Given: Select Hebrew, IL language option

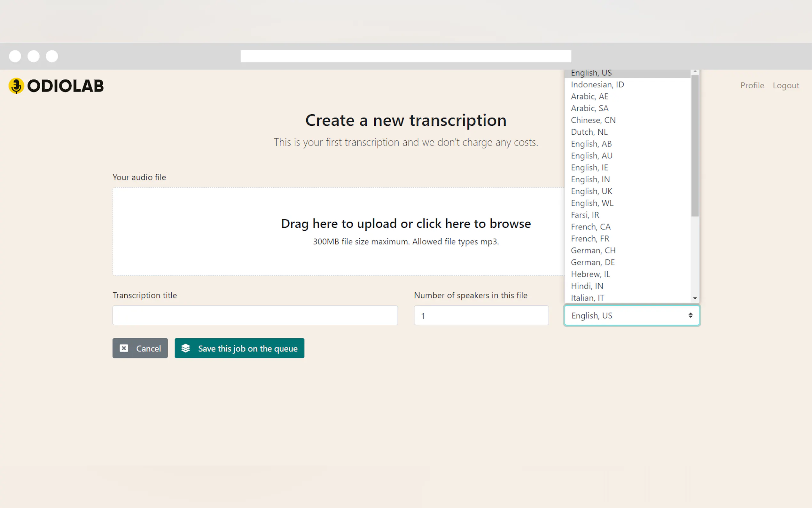Looking at the screenshot, I should coord(590,274).
